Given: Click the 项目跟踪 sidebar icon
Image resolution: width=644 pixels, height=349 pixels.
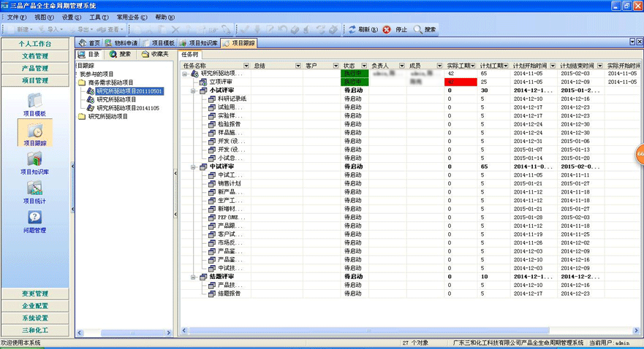Looking at the screenshot, I should coord(34,134).
